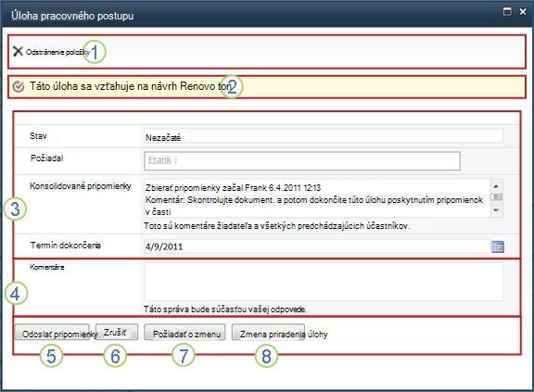Click the Požiadal people field
The width and height of the screenshot is (534, 392).
(302, 161)
